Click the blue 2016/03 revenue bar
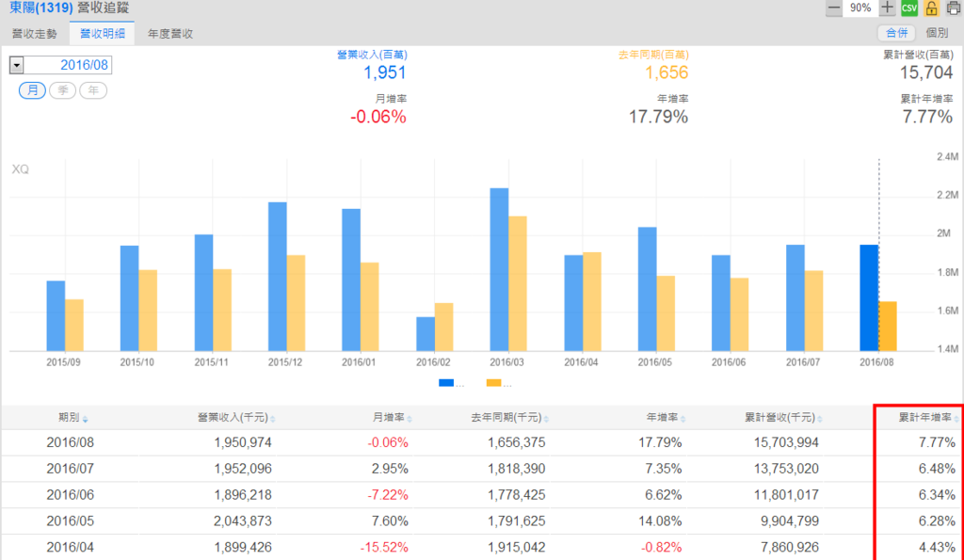This screenshot has height=560, width=964. click(x=499, y=270)
